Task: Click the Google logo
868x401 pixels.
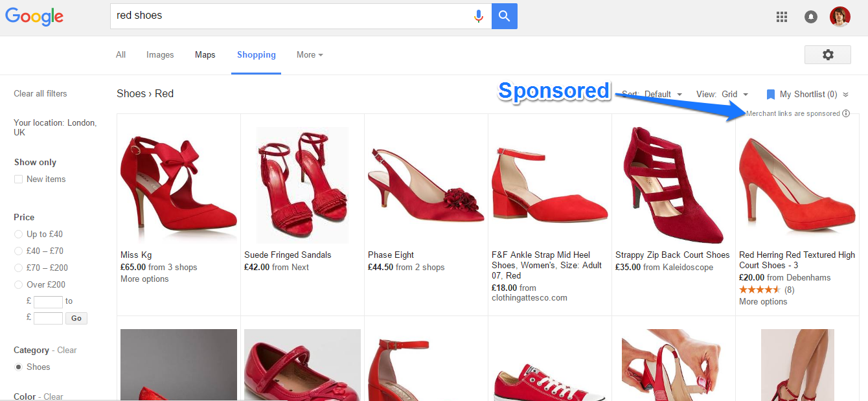Action: tap(34, 17)
